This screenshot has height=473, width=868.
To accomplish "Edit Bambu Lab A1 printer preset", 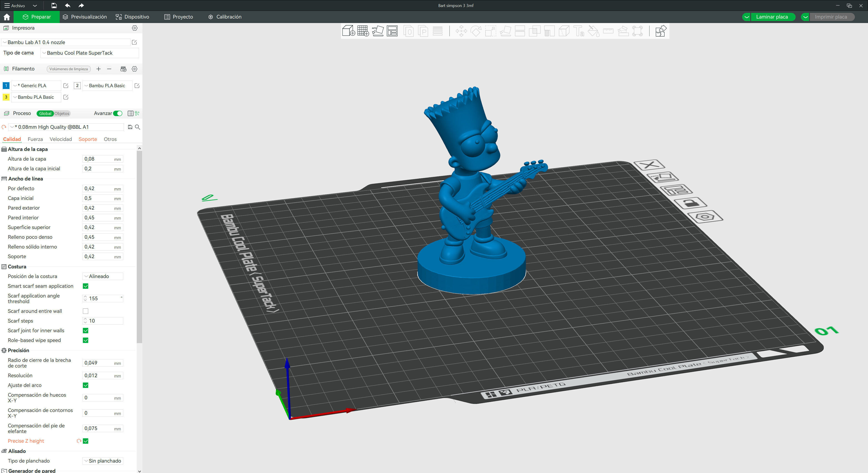I will pyautogui.click(x=134, y=42).
